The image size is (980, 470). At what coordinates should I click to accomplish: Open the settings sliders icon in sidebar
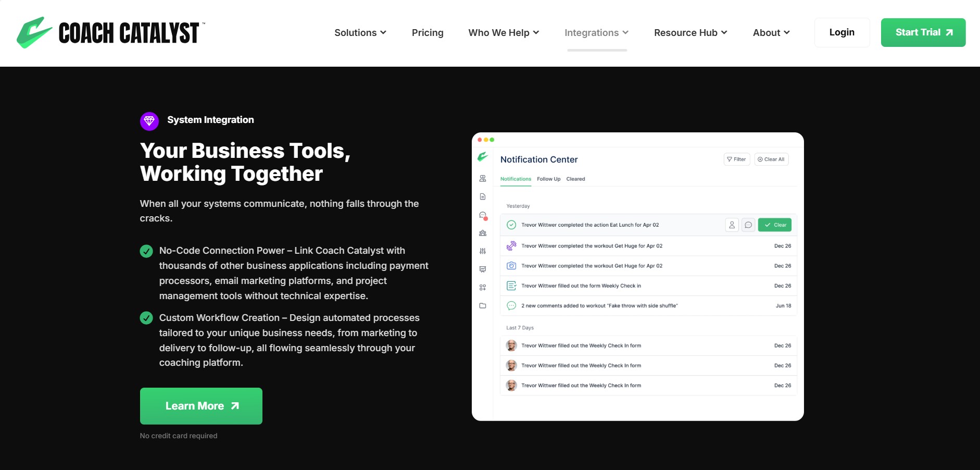tap(483, 251)
